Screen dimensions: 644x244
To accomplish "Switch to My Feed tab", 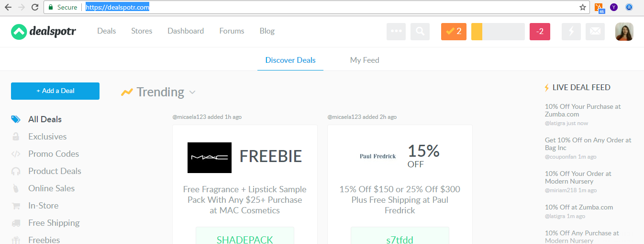I will coord(365,60).
